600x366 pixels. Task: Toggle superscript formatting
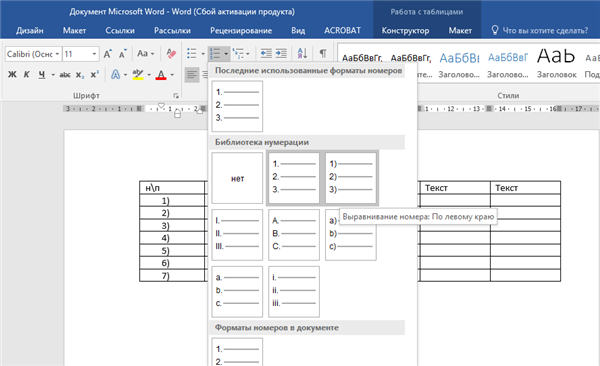pos(94,75)
